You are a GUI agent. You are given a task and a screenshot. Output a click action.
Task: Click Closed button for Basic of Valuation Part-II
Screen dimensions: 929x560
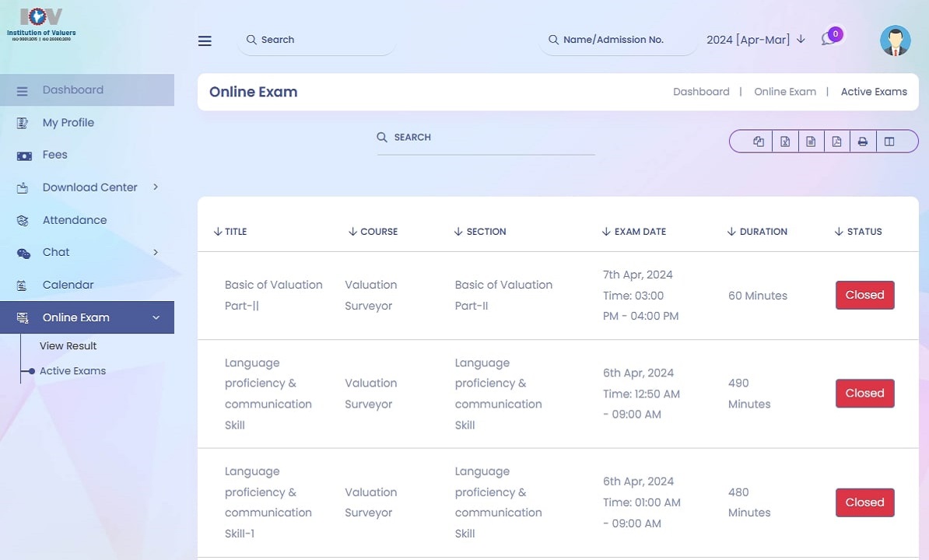(864, 295)
